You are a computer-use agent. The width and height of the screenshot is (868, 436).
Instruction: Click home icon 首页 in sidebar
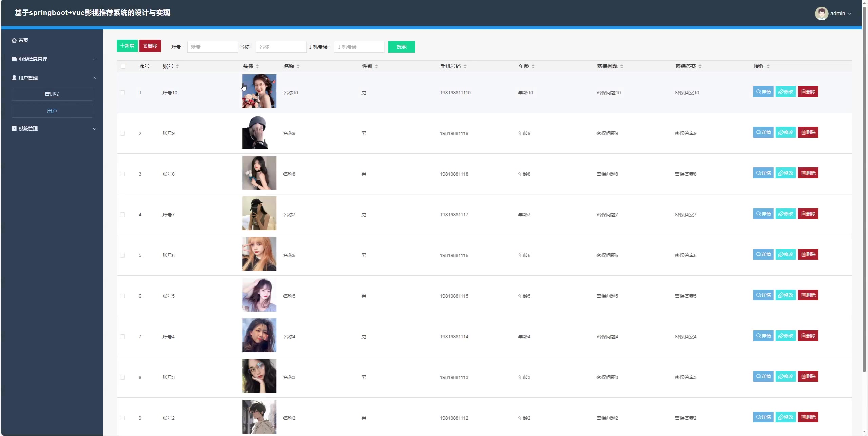point(14,40)
